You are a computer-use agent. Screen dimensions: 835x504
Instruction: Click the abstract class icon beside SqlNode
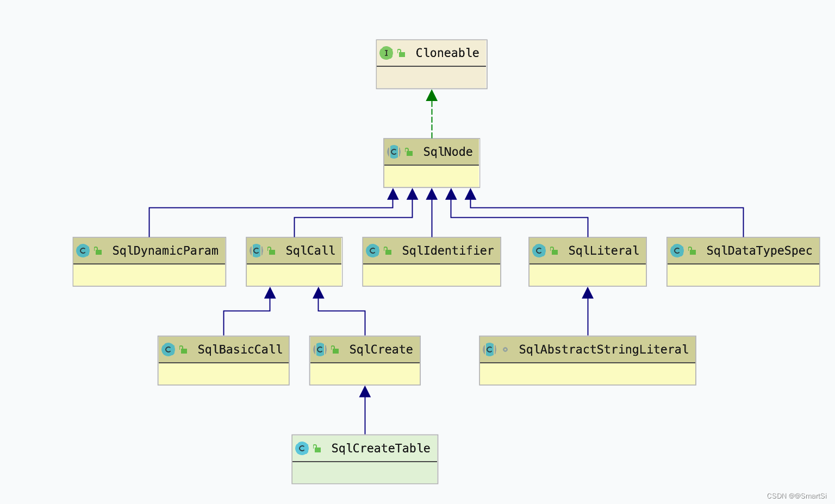(394, 152)
